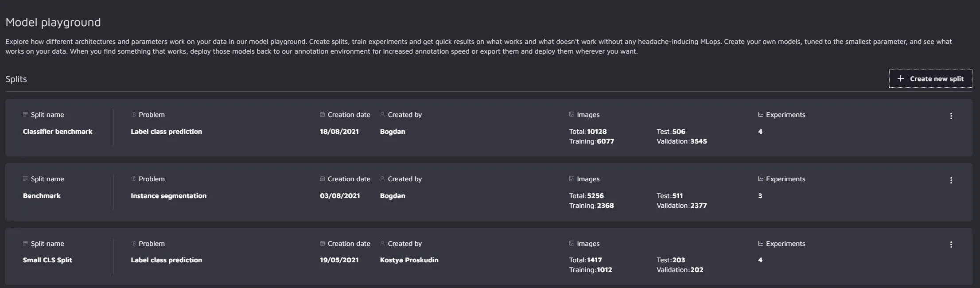The height and width of the screenshot is (288, 980).
Task: Click experiments count 3 for Benchmark
Action: click(x=760, y=196)
